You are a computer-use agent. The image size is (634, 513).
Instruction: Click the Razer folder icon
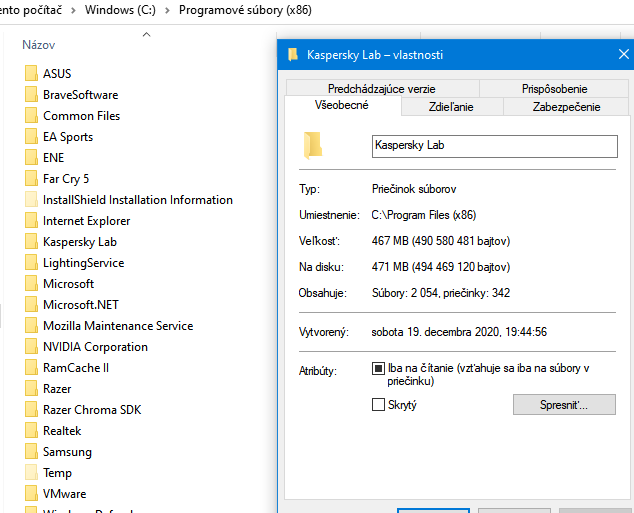coord(31,389)
